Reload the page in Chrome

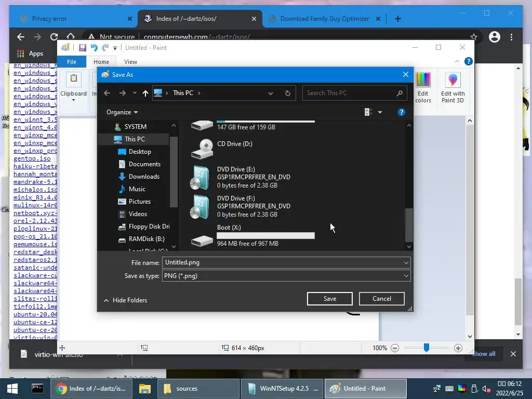click(54, 37)
